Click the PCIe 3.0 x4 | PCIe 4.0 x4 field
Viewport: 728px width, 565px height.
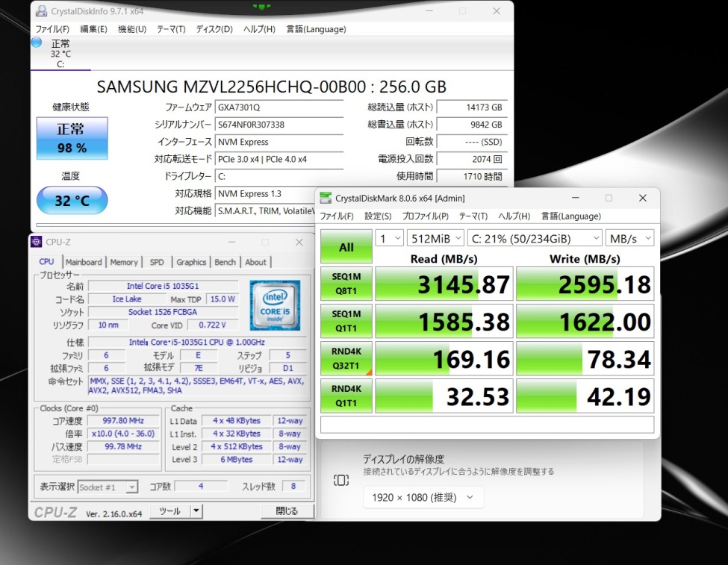[279, 159]
